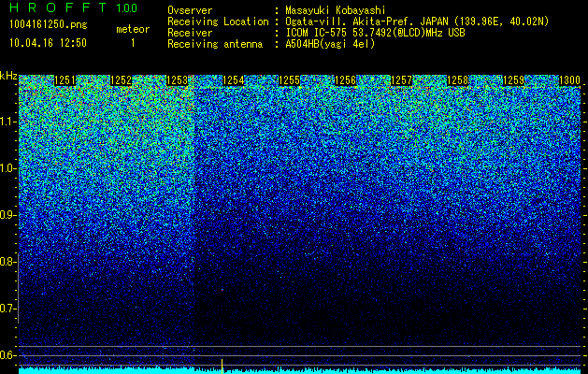Click the 1258 time marker
Screen dimensions: 588x374
tap(457, 80)
